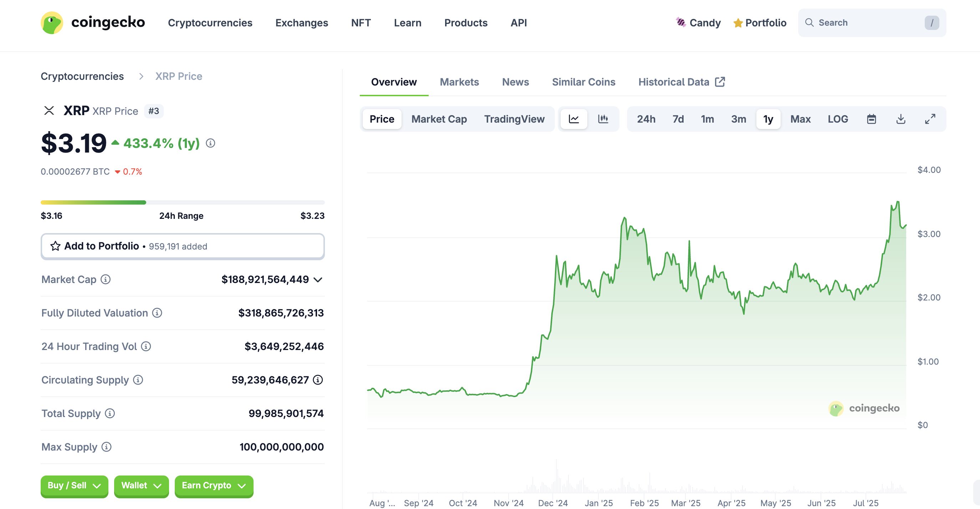Open the Earn Crypto dropdown
This screenshot has height=509, width=980.
(x=214, y=485)
